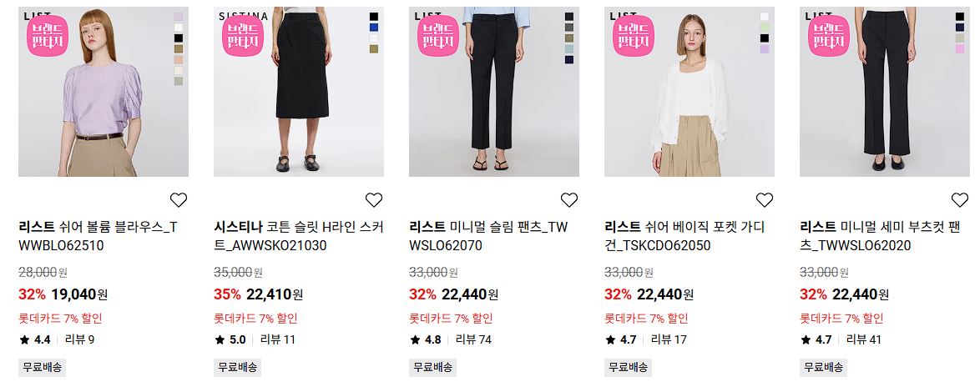980x387 pixels.
Task: Favorite the 쉬어 볼륨 블라우스 with its heart icon
Action: pyautogui.click(x=179, y=199)
